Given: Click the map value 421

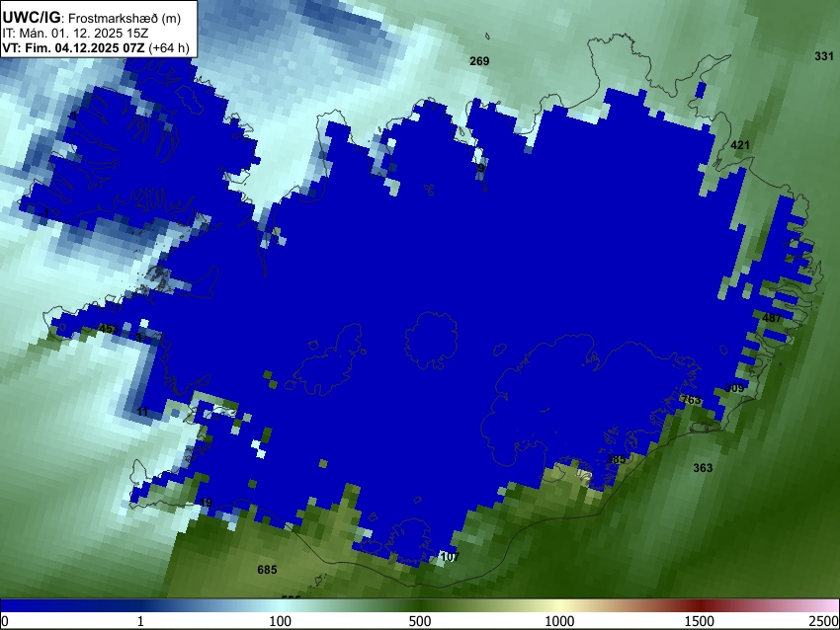Looking at the screenshot, I should pyautogui.click(x=740, y=145).
